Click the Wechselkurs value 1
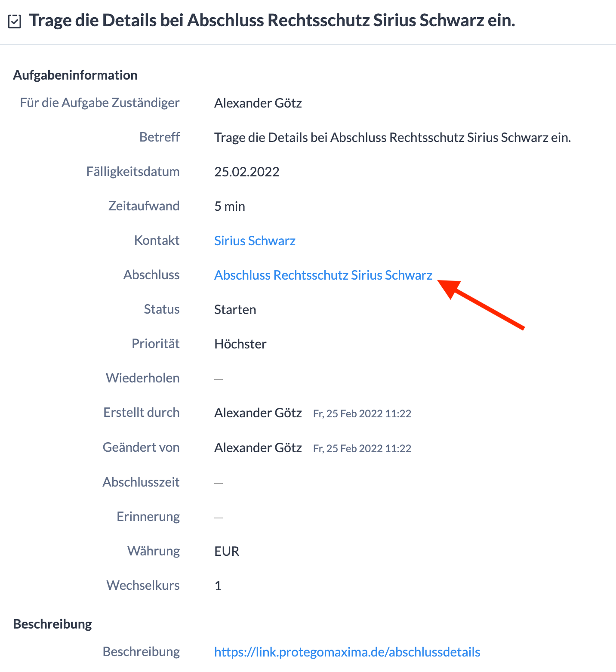 218,586
